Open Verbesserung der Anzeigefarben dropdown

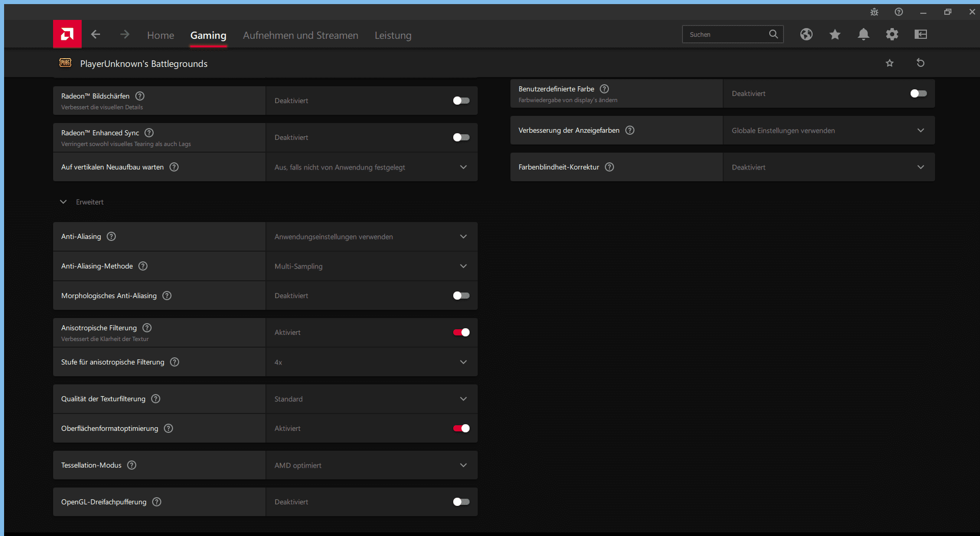(829, 130)
